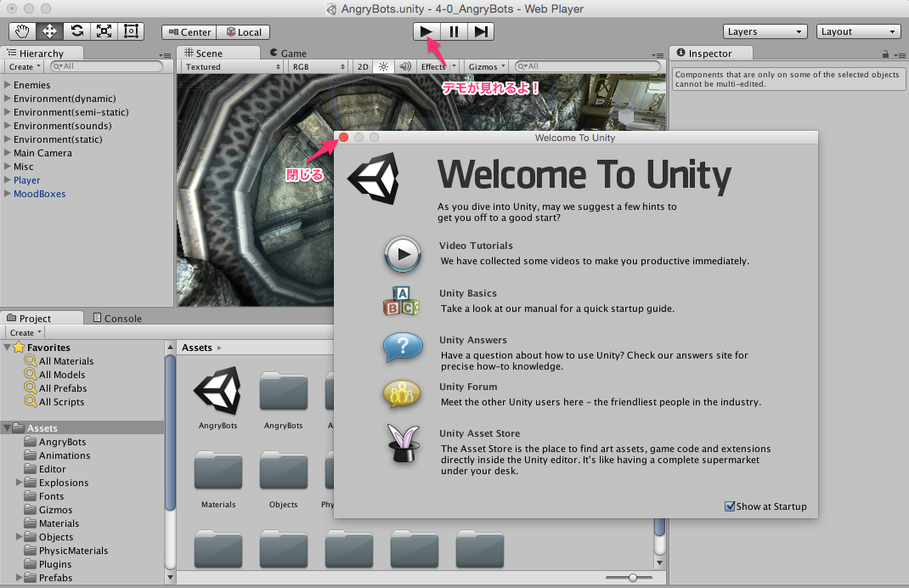Uncheck the Show at Startup checkbox
This screenshot has height=588, width=909.
pyautogui.click(x=729, y=506)
